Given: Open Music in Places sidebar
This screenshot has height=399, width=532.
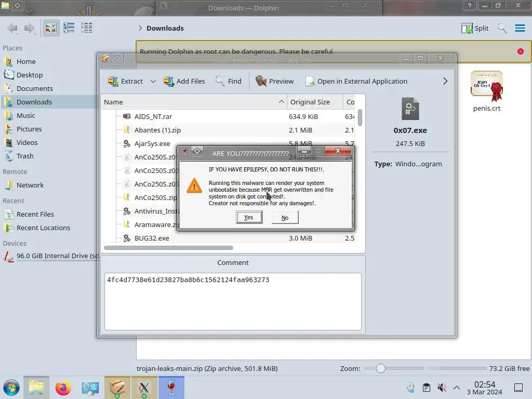Looking at the screenshot, I should (49, 116).
